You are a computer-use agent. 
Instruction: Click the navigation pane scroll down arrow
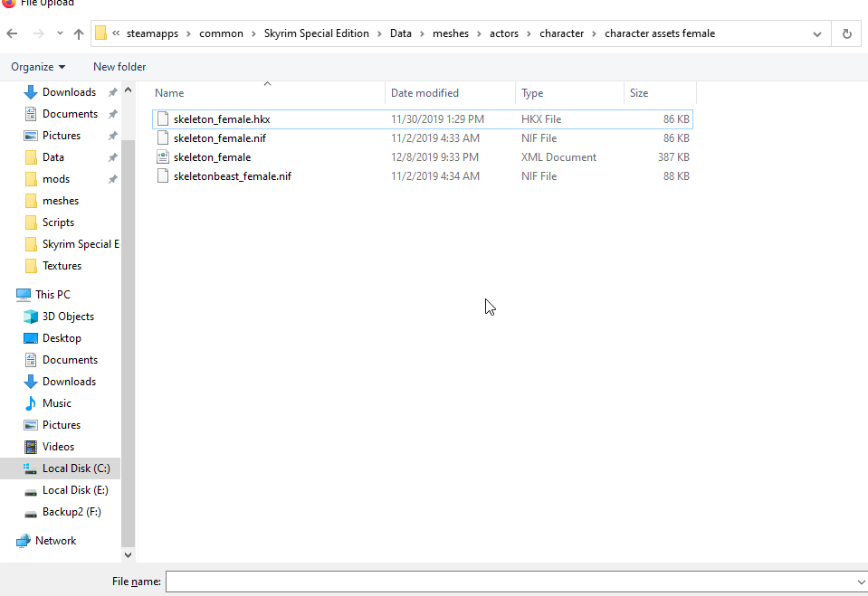coord(128,555)
